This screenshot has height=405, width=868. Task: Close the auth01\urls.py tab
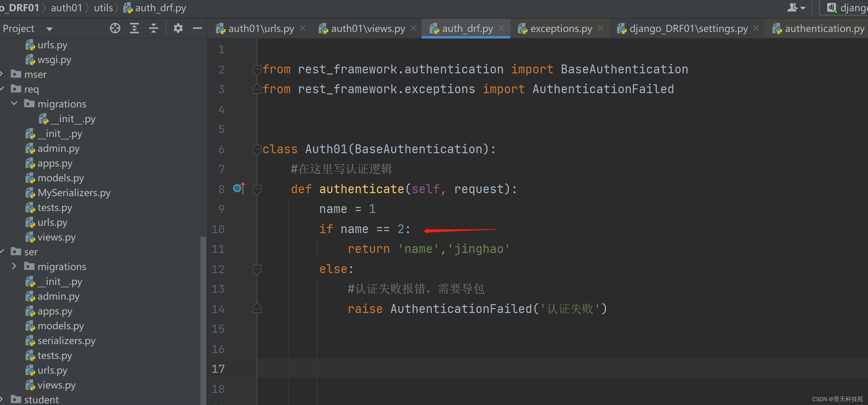303,28
